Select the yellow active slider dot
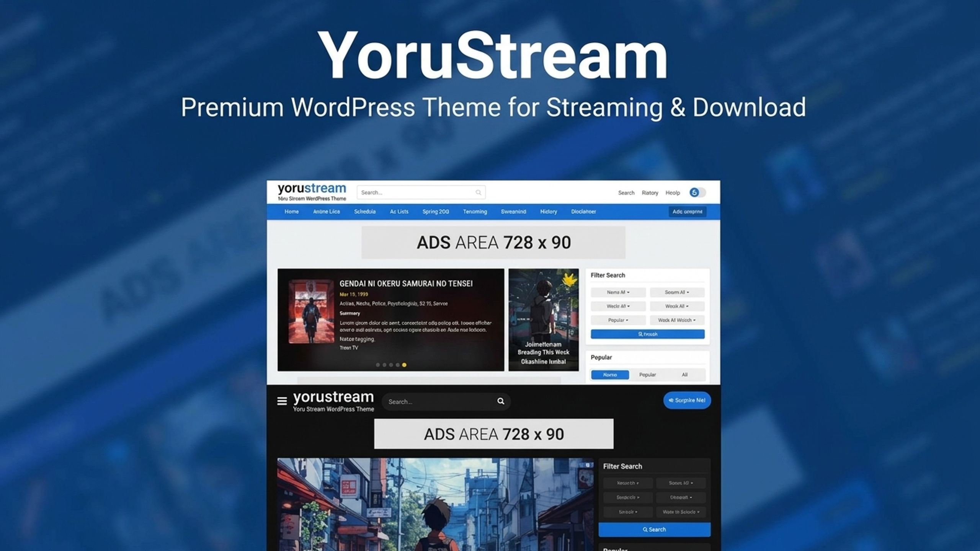The height and width of the screenshot is (551, 980). pyautogui.click(x=404, y=365)
